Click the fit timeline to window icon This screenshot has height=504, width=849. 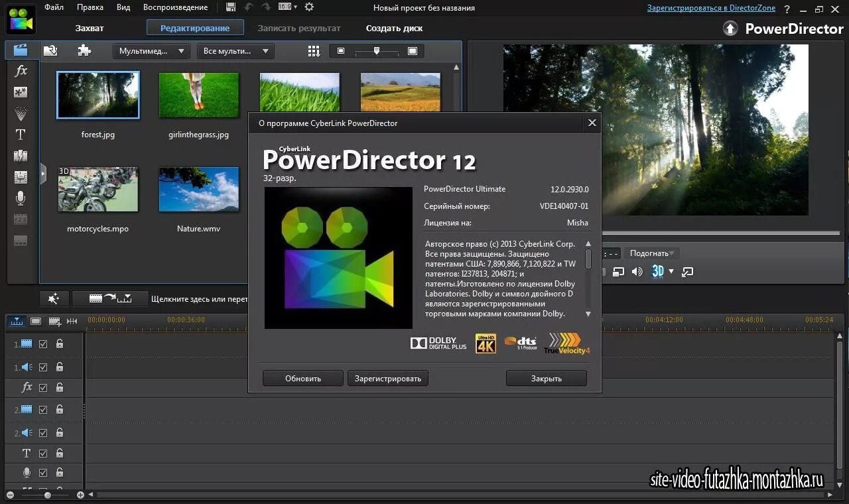72,321
